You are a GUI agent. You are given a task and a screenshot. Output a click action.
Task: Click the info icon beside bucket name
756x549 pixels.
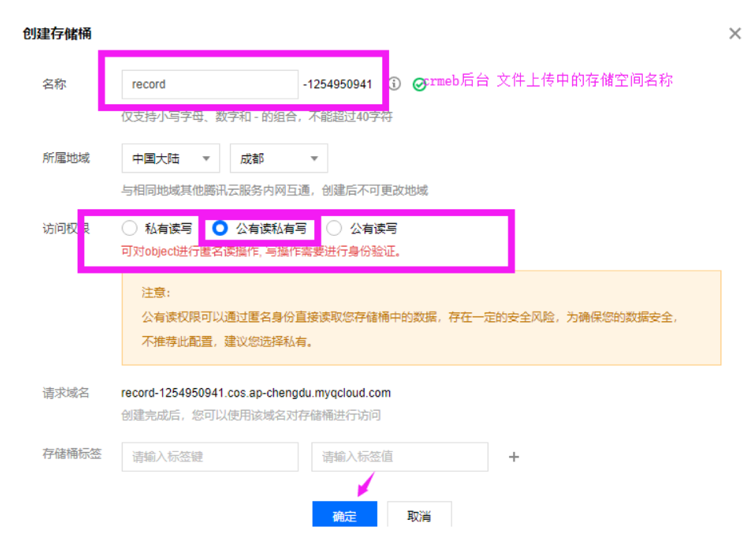[394, 84]
